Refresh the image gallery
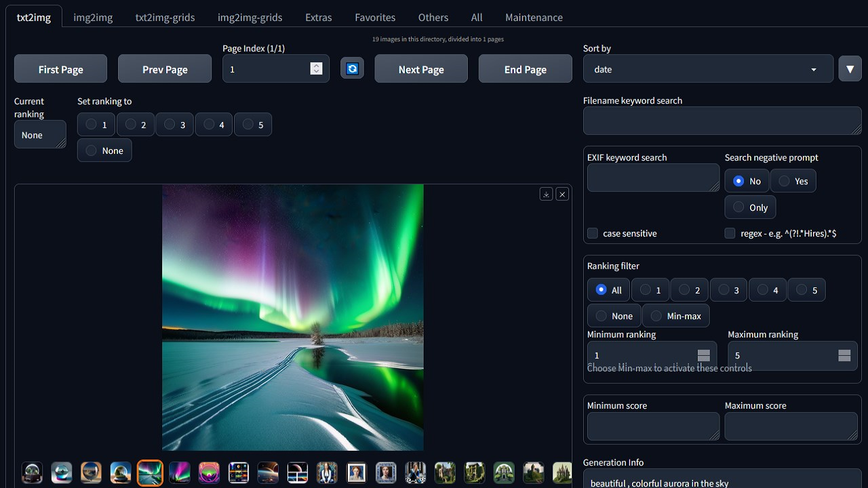 [x=352, y=68]
